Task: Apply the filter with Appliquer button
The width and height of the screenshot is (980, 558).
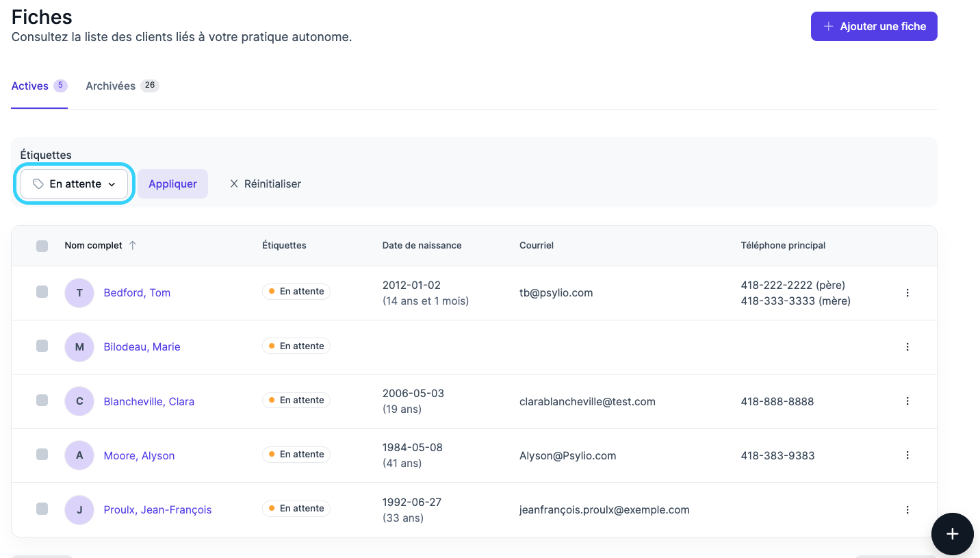Action: coord(172,184)
